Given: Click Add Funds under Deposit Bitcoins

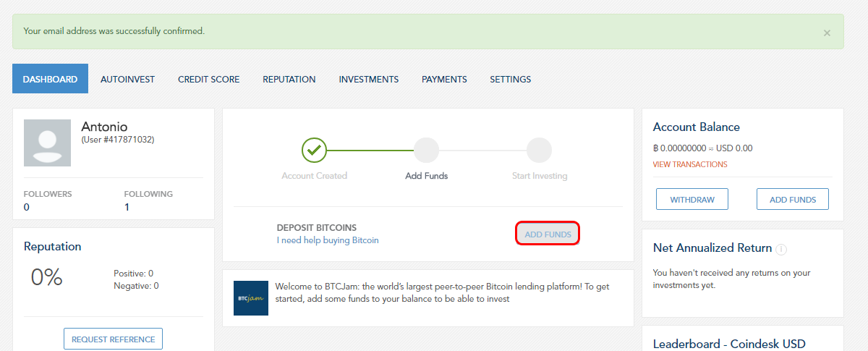Looking at the screenshot, I should click(548, 234).
